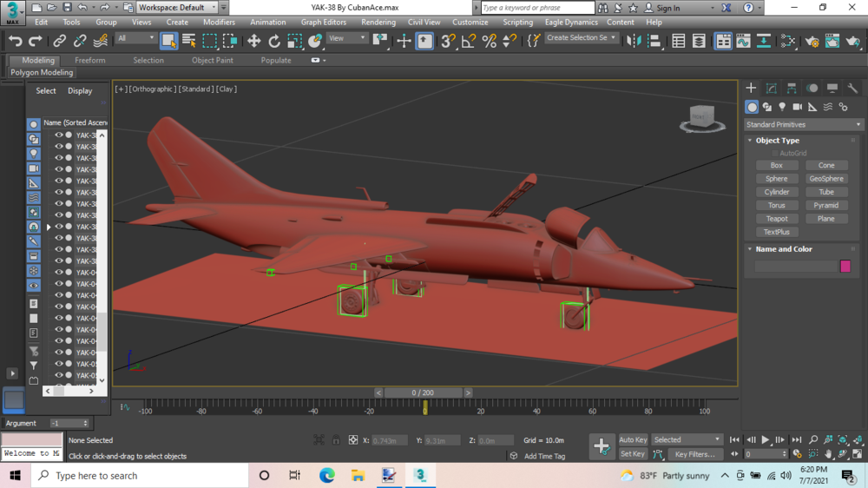Viewport: 868px width, 488px height.
Task: Switch to Lights category in Create panel
Action: 782,107
